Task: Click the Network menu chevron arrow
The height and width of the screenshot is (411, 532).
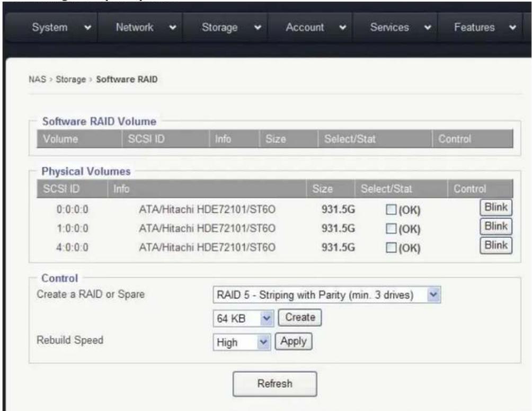Action: (173, 28)
